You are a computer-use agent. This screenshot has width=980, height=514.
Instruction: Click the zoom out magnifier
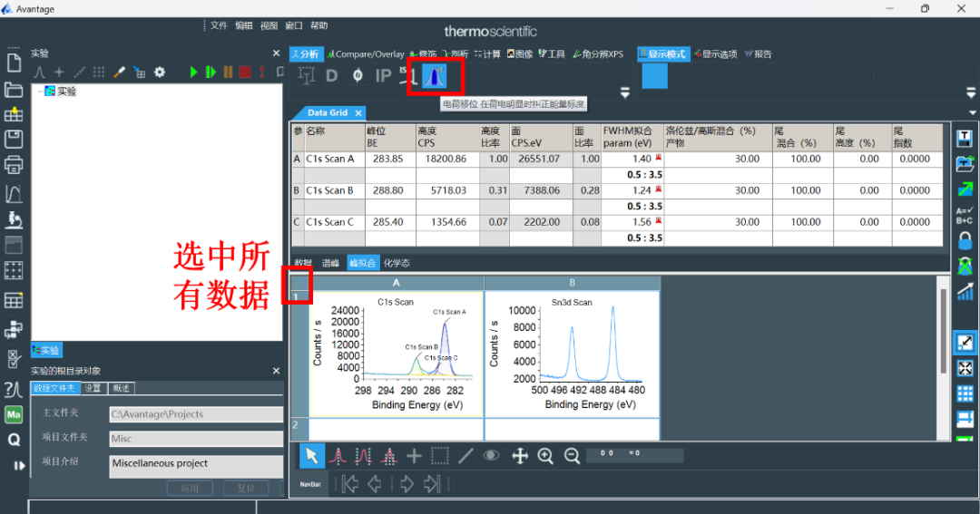[x=572, y=456]
